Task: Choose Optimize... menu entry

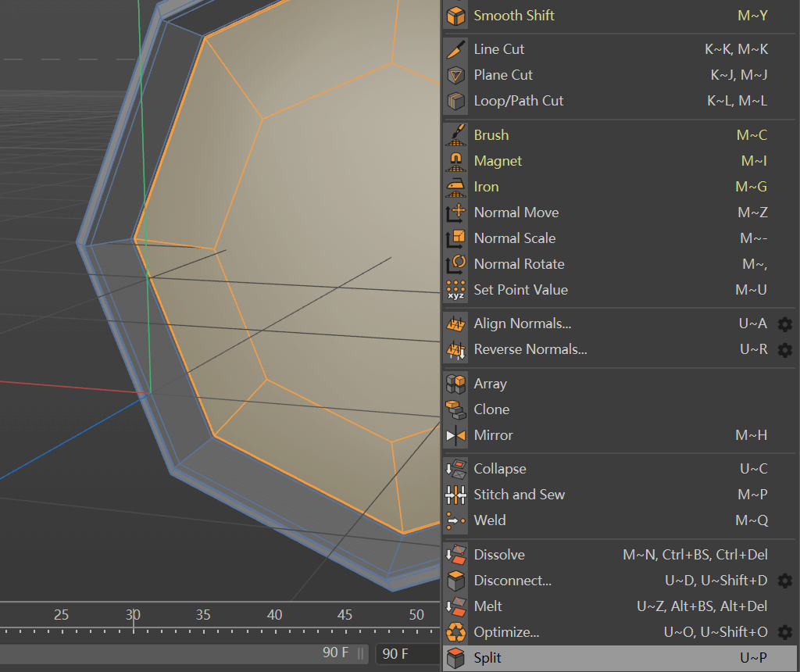Action: coord(620,632)
